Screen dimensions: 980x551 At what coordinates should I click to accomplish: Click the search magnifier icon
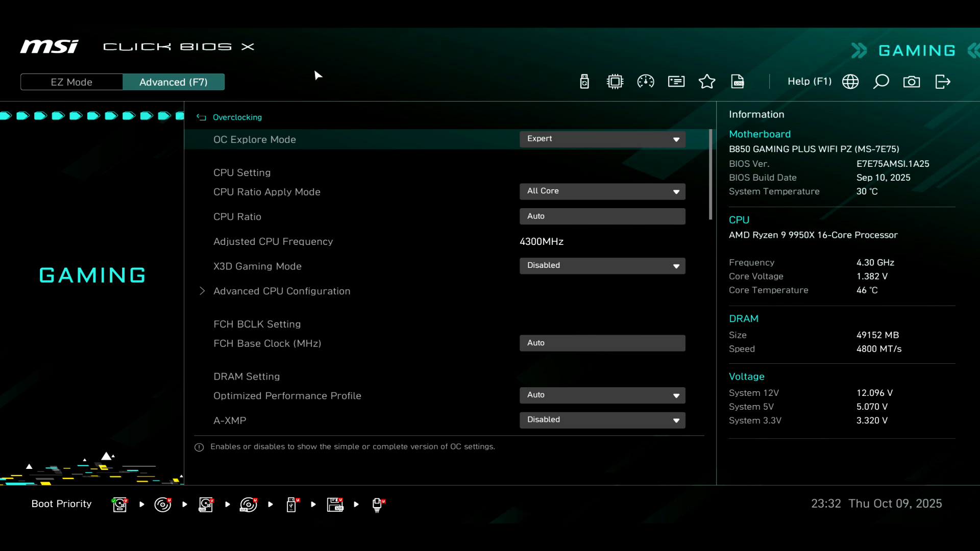(x=881, y=82)
